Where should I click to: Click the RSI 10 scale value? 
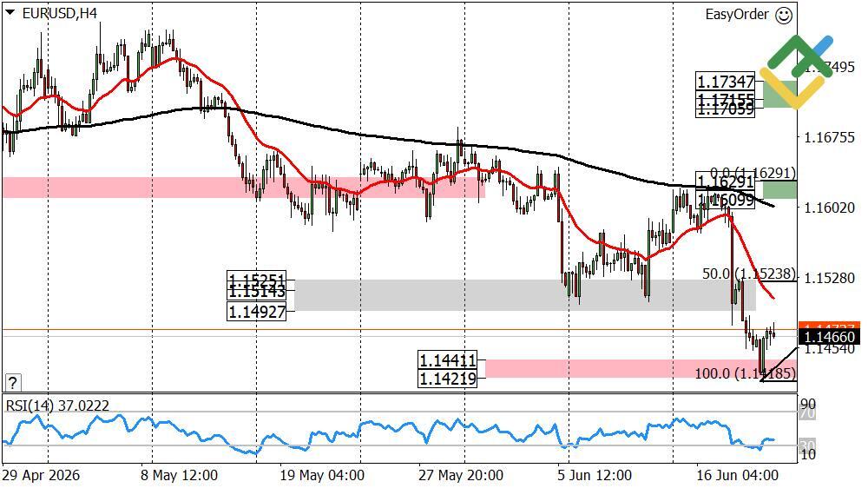(x=808, y=455)
